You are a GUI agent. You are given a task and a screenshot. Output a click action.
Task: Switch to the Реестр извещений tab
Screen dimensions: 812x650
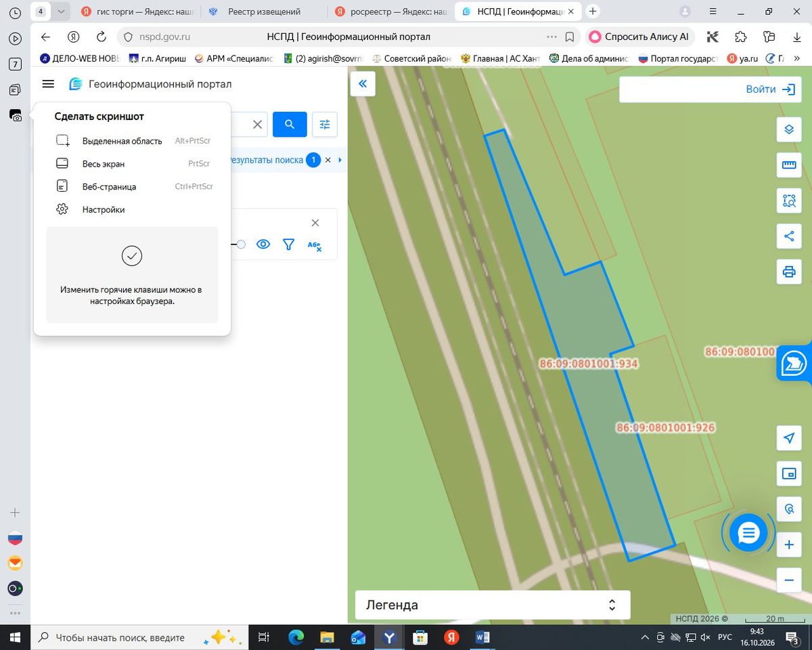[264, 12]
